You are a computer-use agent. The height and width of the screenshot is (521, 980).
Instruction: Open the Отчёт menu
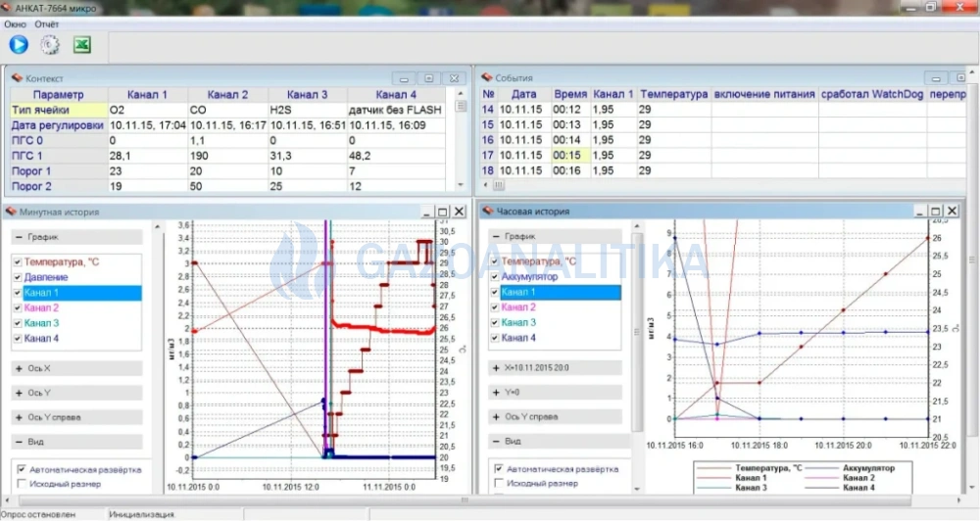tap(46, 24)
